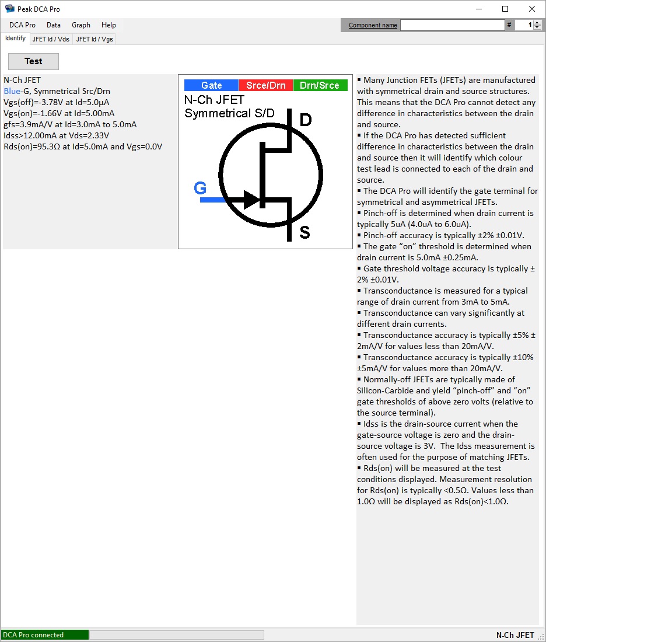Click the 'N-Ch JFET' result line
This screenshot has width=672, height=642.
[x=22, y=80]
